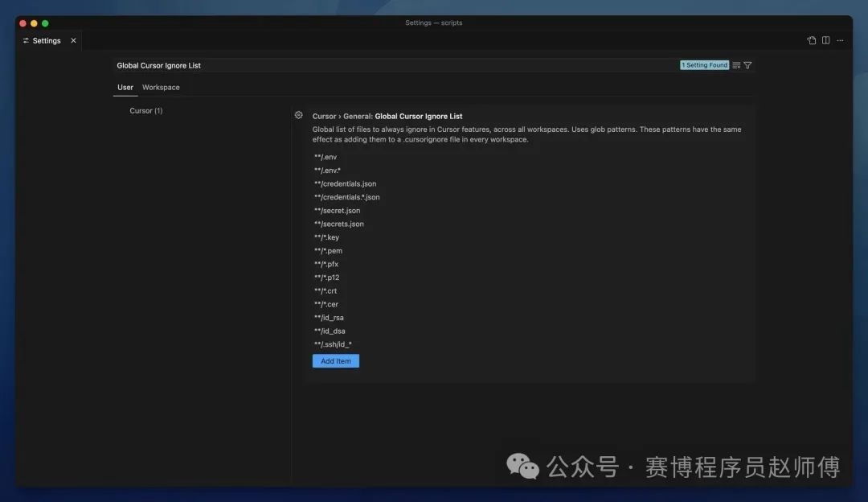The image size is (868, 502).
Task: Select Cursor (1) in settings tree
Action: pyautogui.click(x=146, y=111)
